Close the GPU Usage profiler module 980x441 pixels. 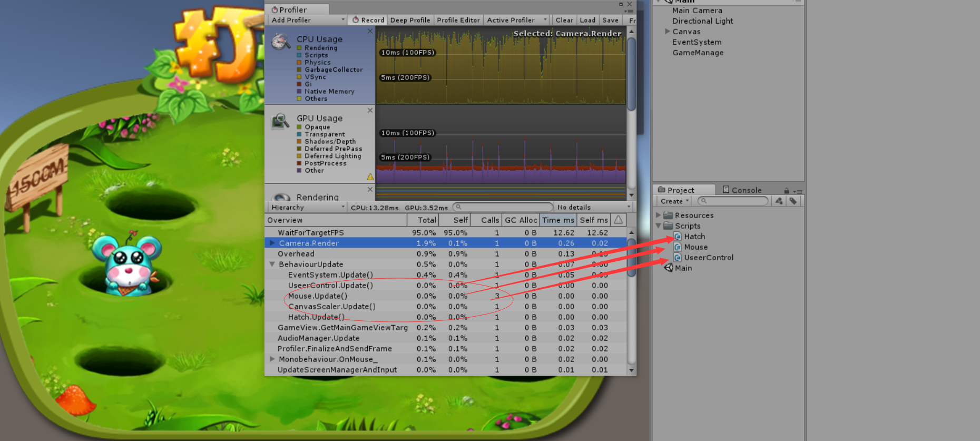[370, 110]
